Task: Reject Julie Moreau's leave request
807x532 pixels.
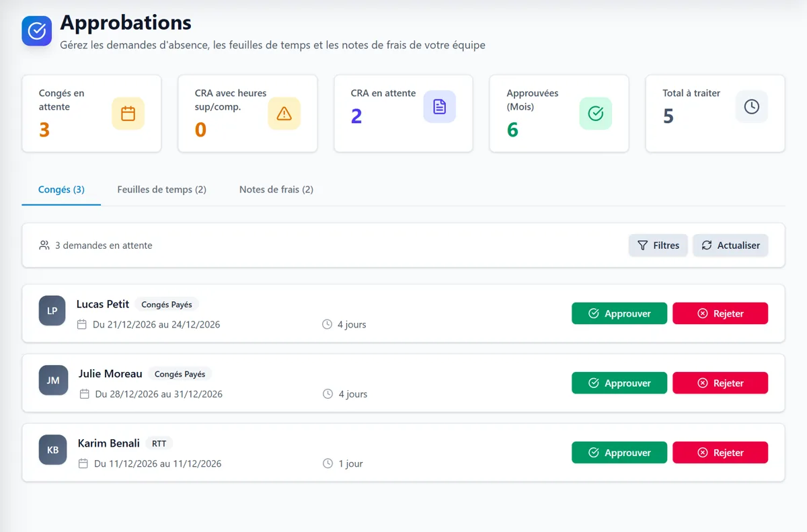Action: tap(720, 383)
